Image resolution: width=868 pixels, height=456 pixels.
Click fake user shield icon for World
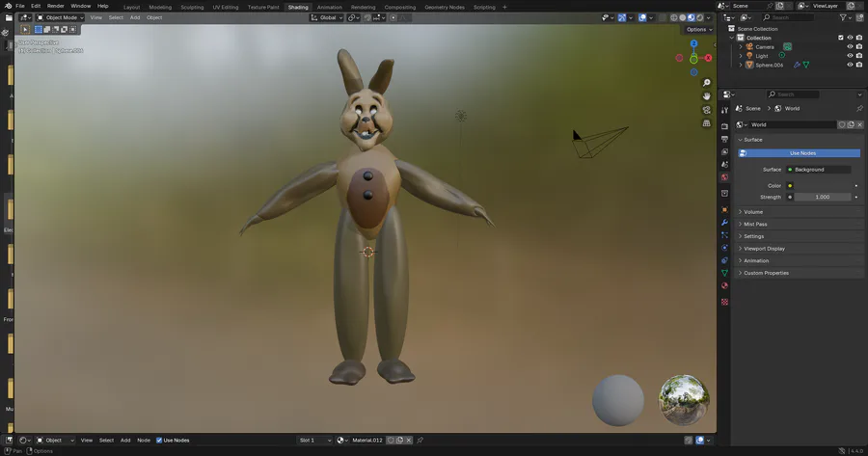(x=842, y=124)
